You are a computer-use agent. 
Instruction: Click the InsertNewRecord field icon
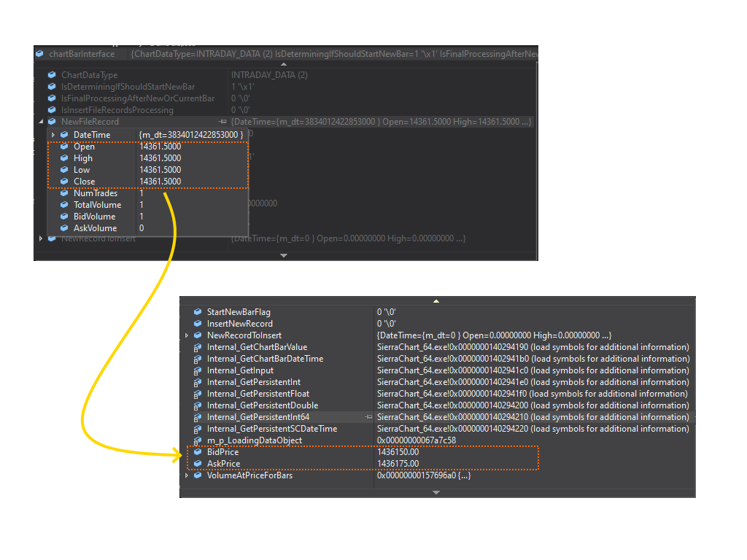click(198, 324)
